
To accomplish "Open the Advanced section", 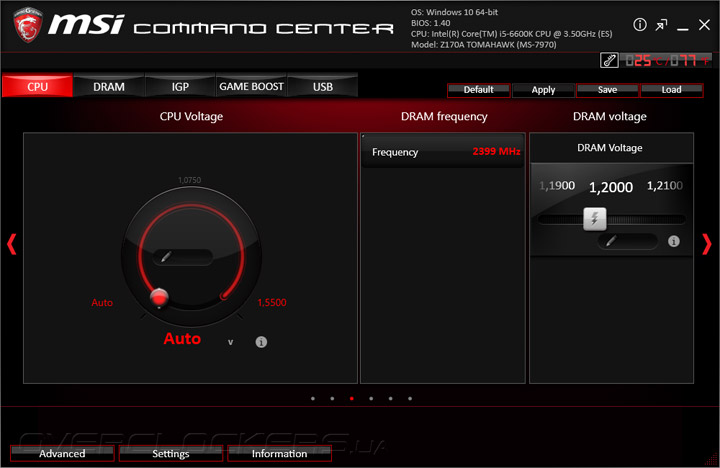I will coord(62,453).
